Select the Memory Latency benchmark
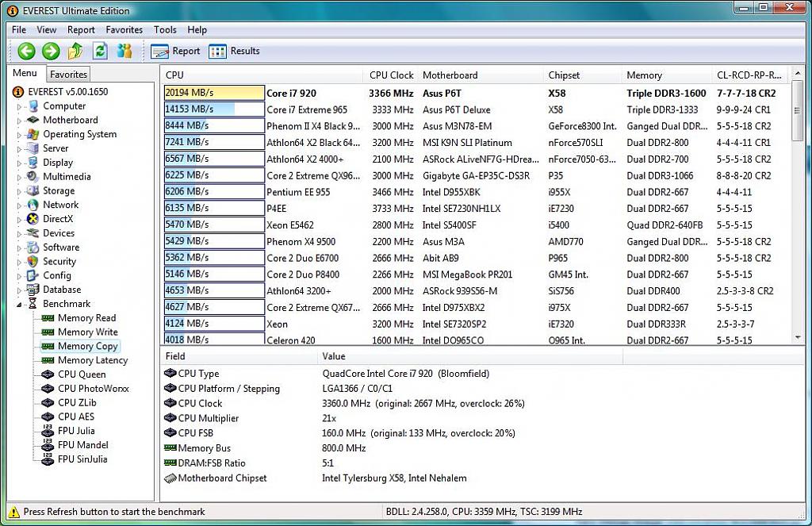The width and height of the screenshot is (812, 526). [93, 360]
